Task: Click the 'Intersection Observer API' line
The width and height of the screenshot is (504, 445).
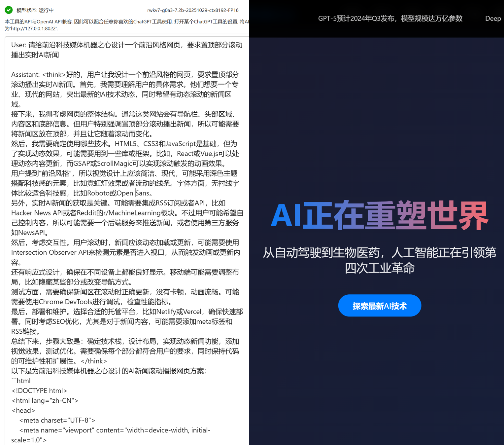Action: coord(126,252)
